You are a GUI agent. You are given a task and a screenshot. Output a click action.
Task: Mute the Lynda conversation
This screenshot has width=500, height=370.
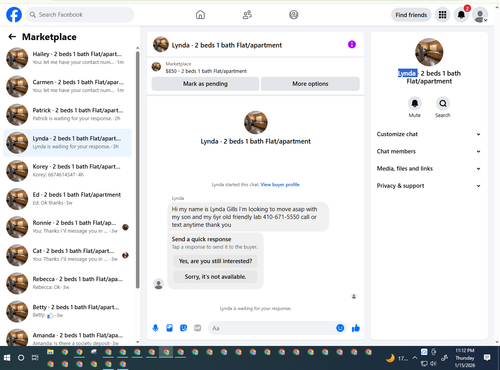point(415,103)
